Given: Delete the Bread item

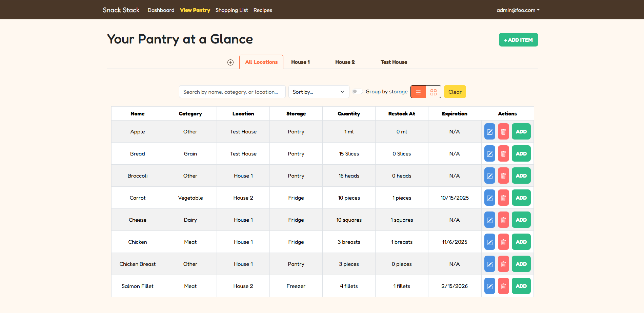Looking at the screenshot, I should pyautogui.click(x=503, y=153).
